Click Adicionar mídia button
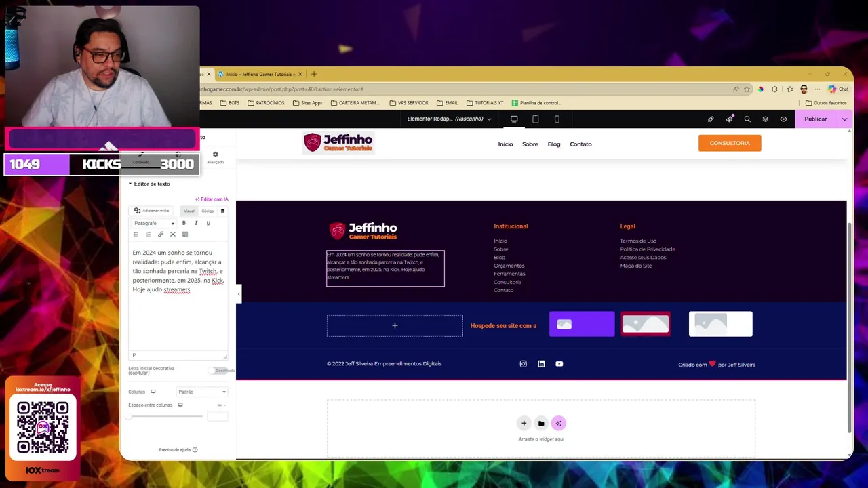The height and width of the screenshot is (488, 868). pos(151,211)
